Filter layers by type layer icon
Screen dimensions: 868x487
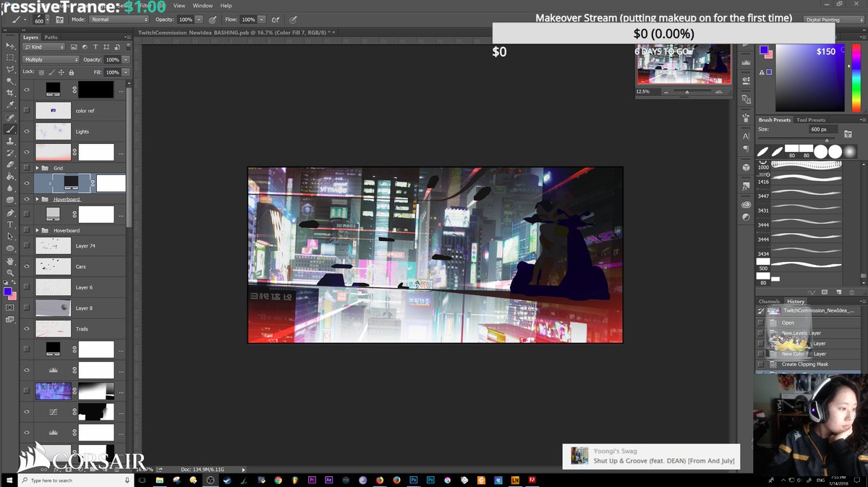[95, 47]
